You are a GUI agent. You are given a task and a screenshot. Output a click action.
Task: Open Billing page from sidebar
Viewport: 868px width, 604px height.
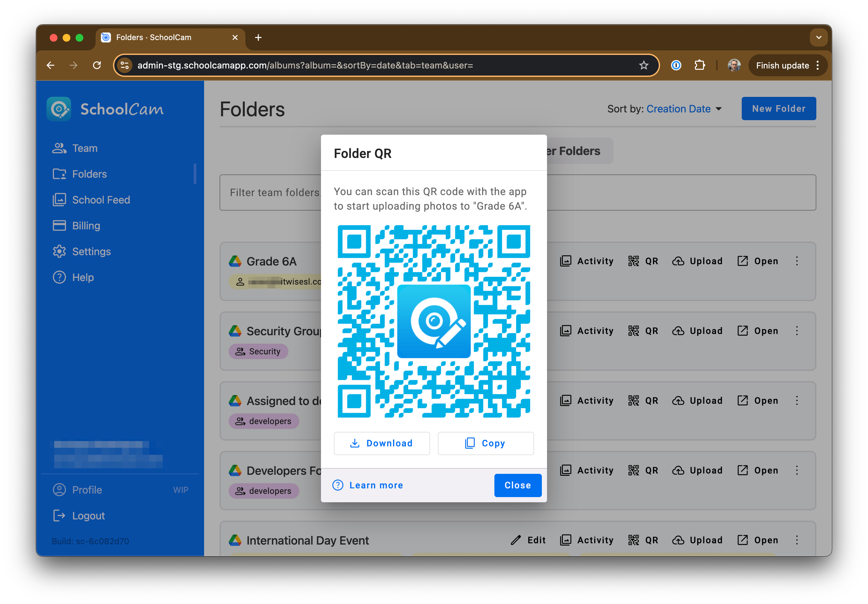[86, 226]
